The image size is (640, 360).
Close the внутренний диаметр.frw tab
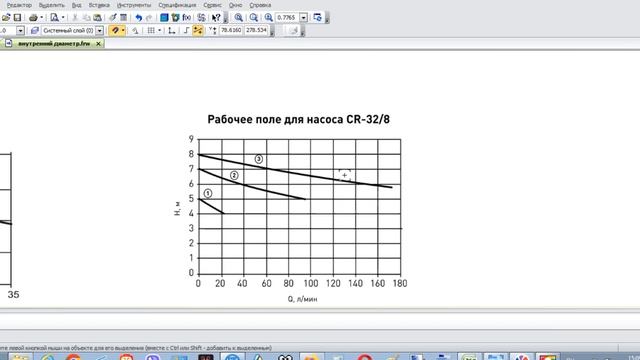click(x=98, y=43)
